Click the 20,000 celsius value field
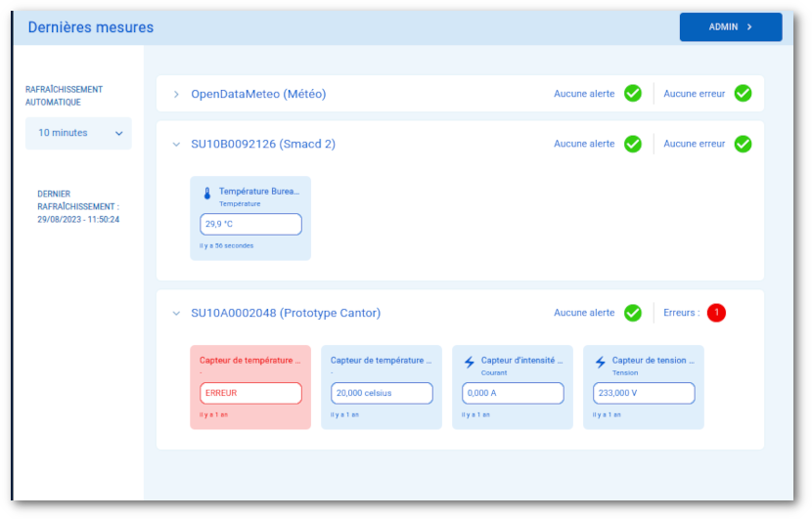The width and height of the screenshot is (812, 519). [x=382, y=393]
